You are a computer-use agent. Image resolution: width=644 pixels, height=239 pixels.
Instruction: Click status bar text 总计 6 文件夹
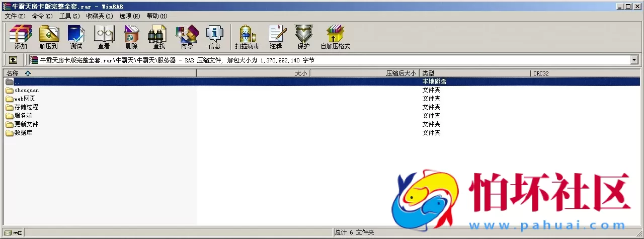pos(355,232)
